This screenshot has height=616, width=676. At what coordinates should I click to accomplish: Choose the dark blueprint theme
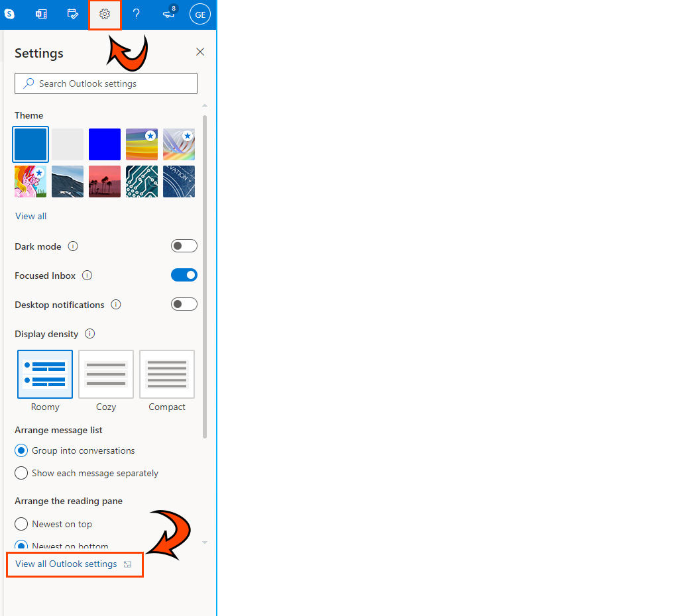coord(179,181)
